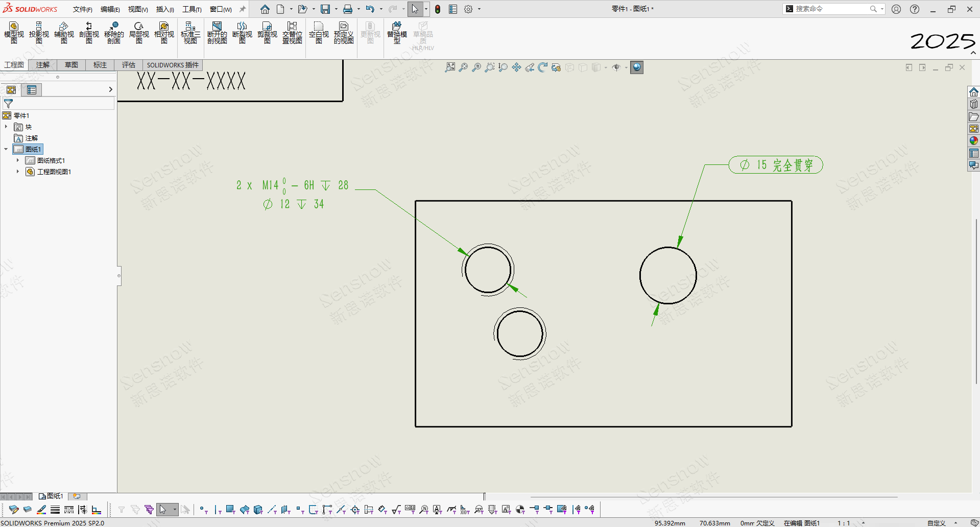
Task: Click the 自定义 status bar button
Action: coord(937,523)
